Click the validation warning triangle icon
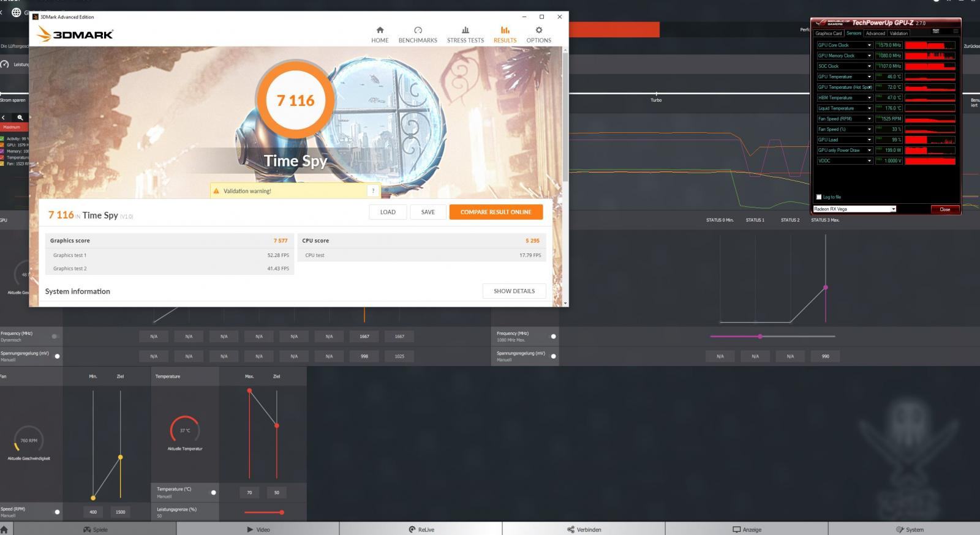Image resolution: width=980 pixels, height=535 pixels. pos(216,191)
